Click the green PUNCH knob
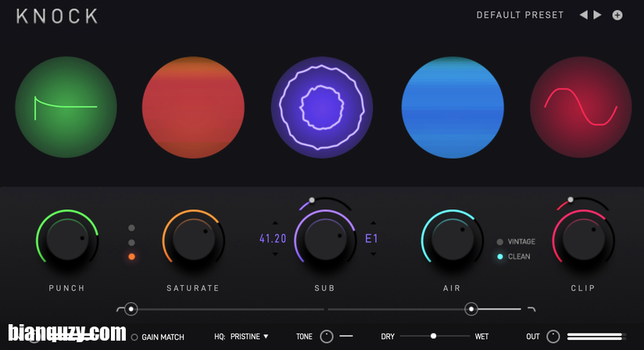644x350 pixels. pos(67,239)
